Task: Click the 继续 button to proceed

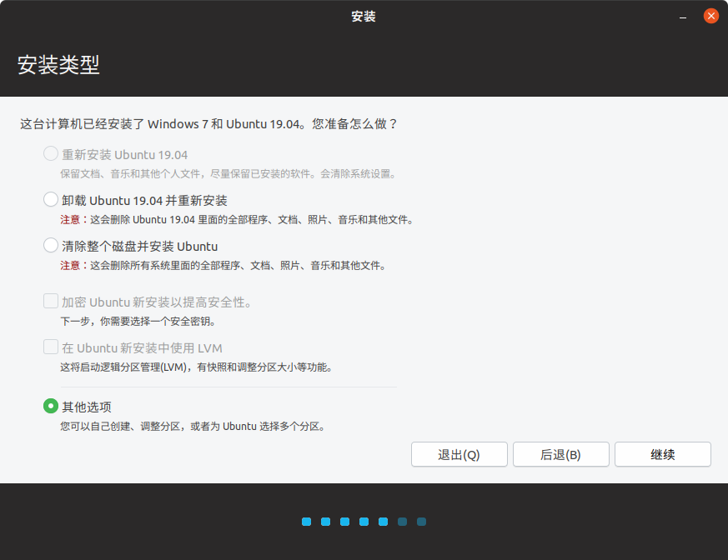Action: 662,454
